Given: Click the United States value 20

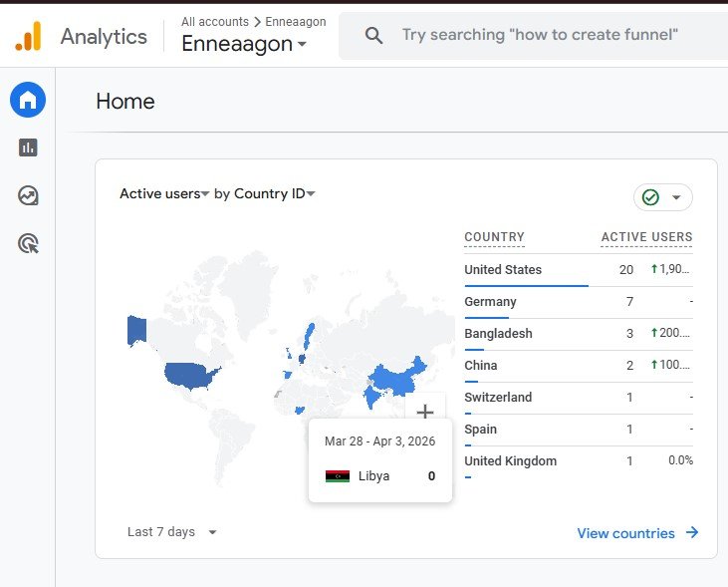Looking at the screenshot, I should click(626, 270).
